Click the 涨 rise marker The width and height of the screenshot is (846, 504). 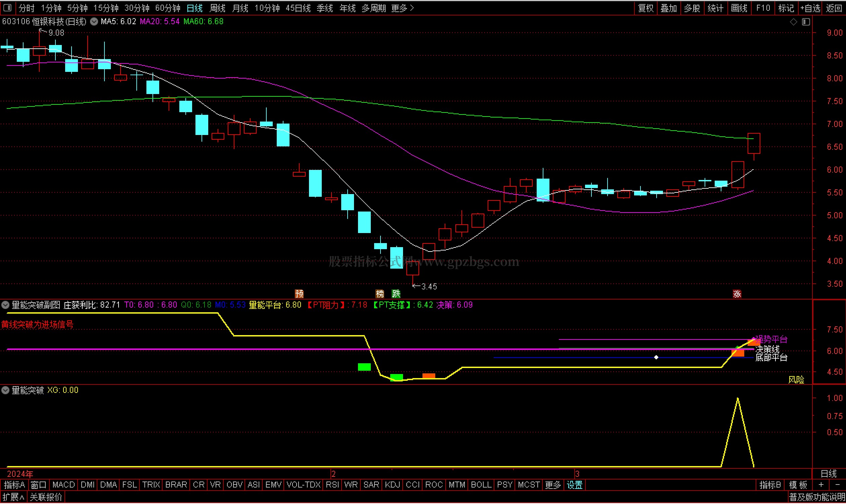pos(737,294)
